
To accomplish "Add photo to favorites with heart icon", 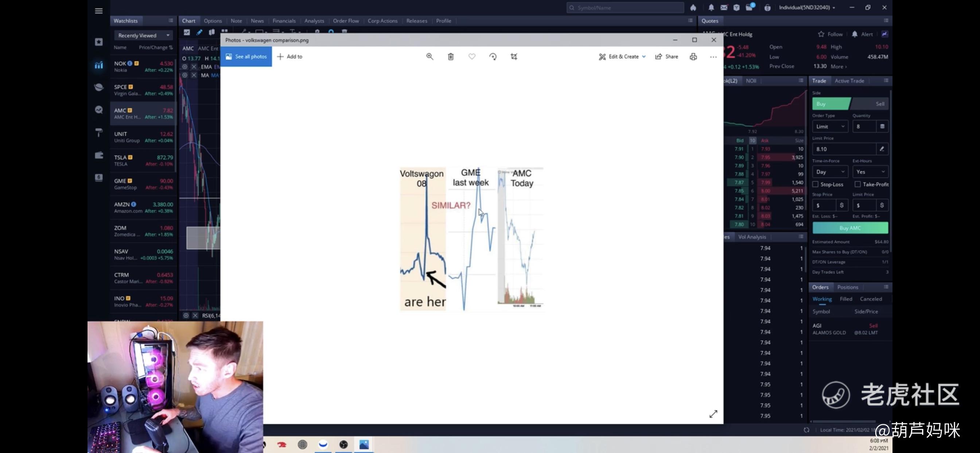I will (472, 56).
